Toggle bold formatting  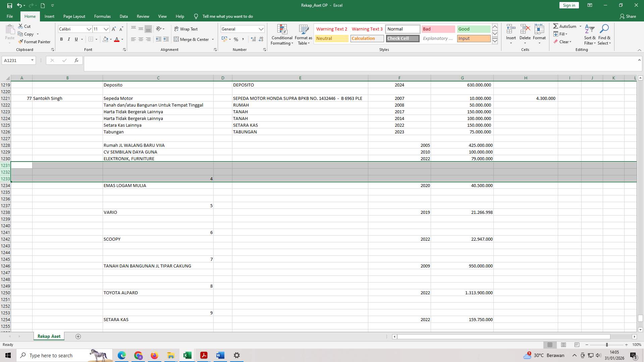pyautogui.click(x=61, y=39)
